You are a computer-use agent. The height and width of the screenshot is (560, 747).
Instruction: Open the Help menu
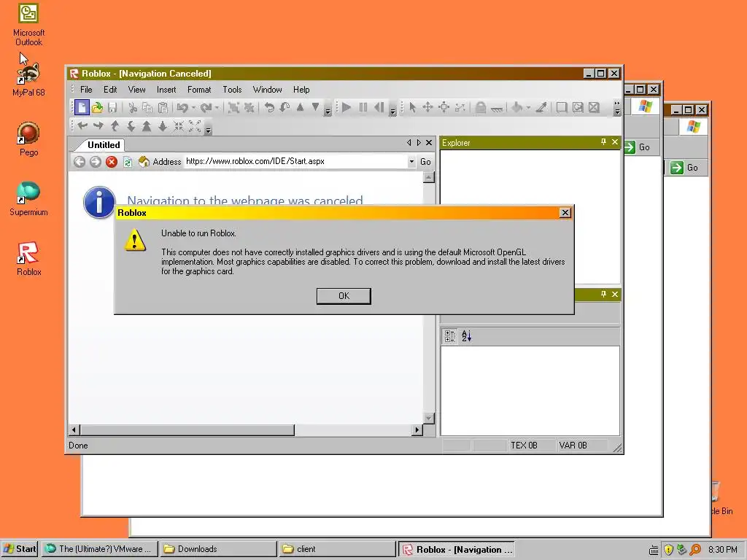click(x=301, y=90)
